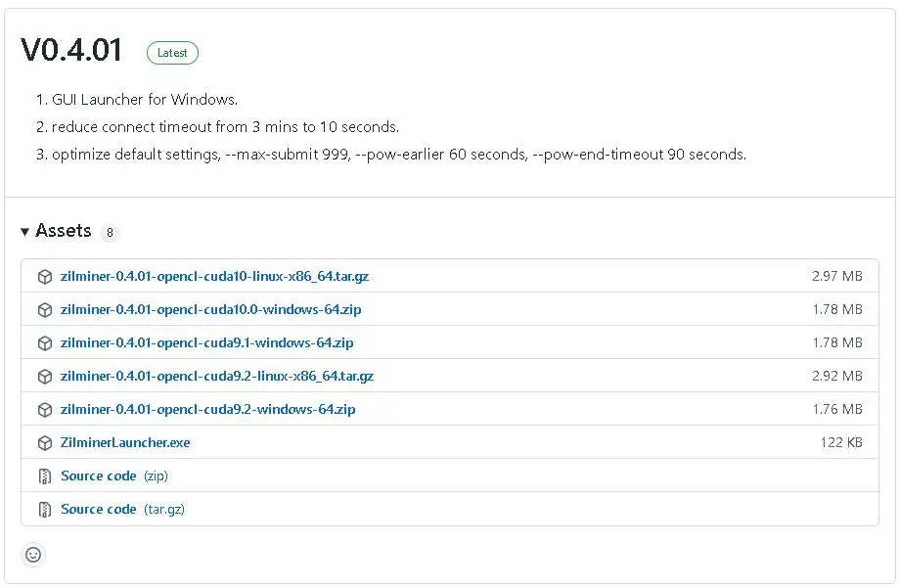Click package icon beside cuda10-linux tar.gz asset
The height and width of the screenshot is (588, 899).
[x=45, y=277]
